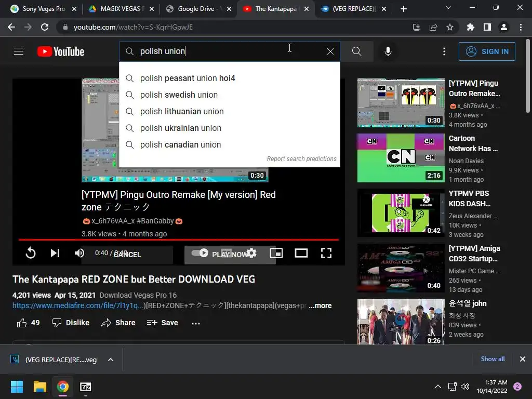Go to the YouTube home logo

coord(61,51)
